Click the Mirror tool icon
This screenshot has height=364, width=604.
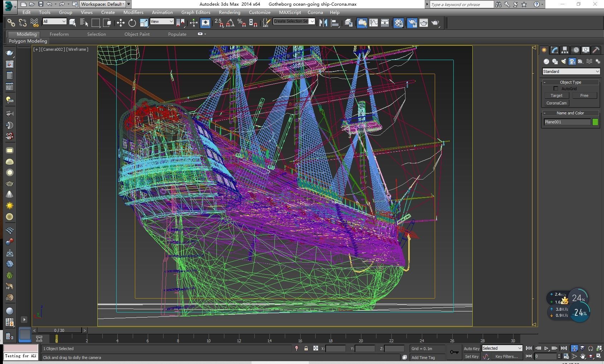[x=323, y=23]
